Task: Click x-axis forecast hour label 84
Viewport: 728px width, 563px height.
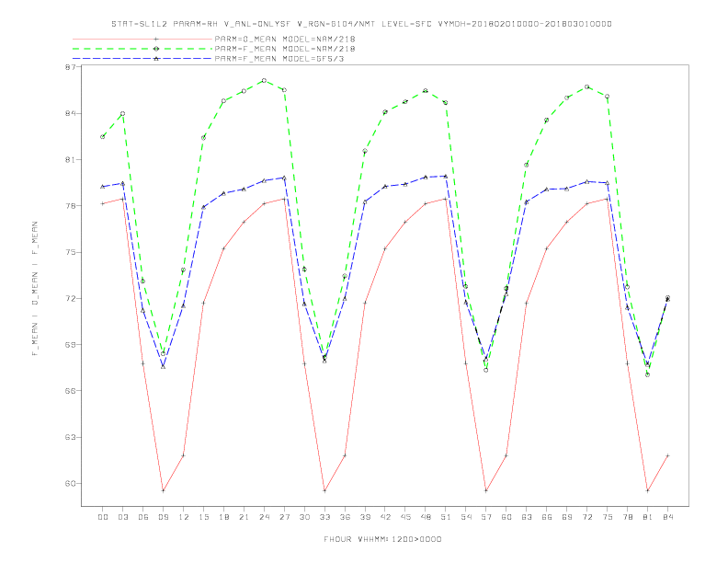Action: click(667, 517)
